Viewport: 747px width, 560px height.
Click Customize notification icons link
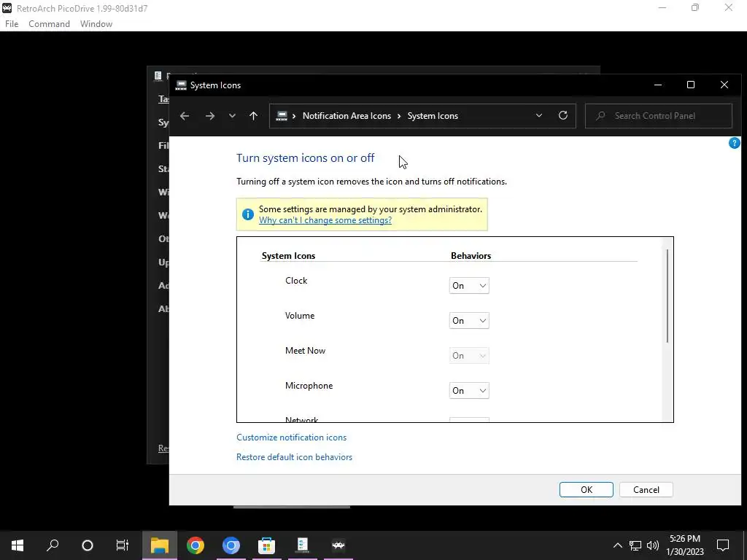291,437
